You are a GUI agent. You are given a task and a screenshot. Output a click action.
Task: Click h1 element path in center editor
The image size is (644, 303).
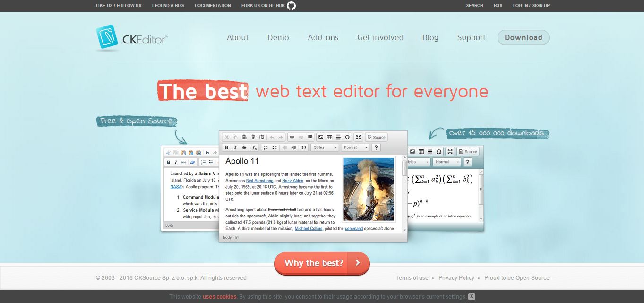(237, 237)
